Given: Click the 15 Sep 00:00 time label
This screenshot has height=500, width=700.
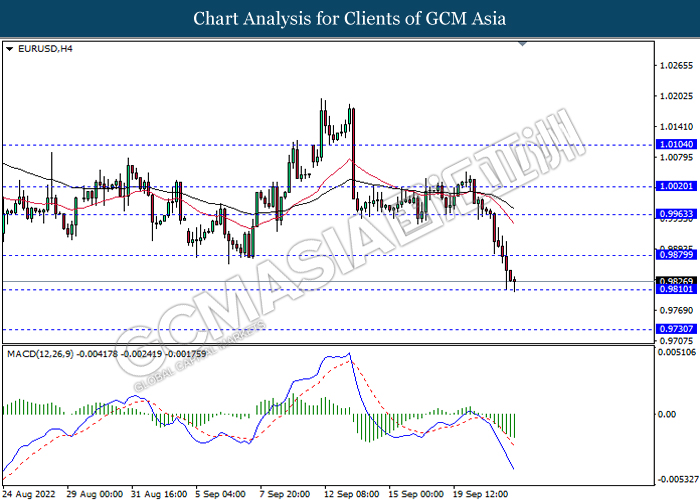Looking at the screenshot, I should 416,494.
